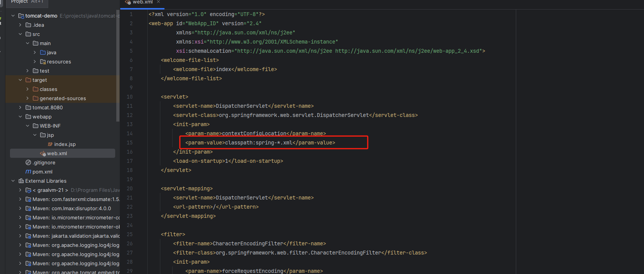Select the classes folder under target

point(48,89)
